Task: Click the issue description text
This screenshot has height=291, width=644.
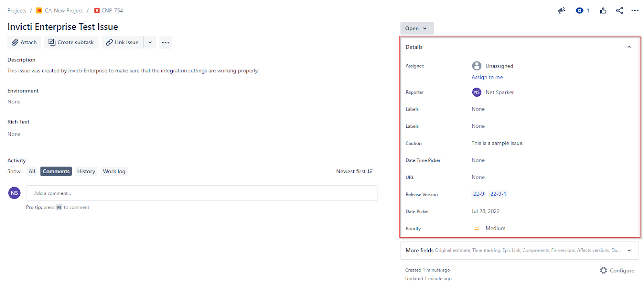Action: click(x=133, y=71)
